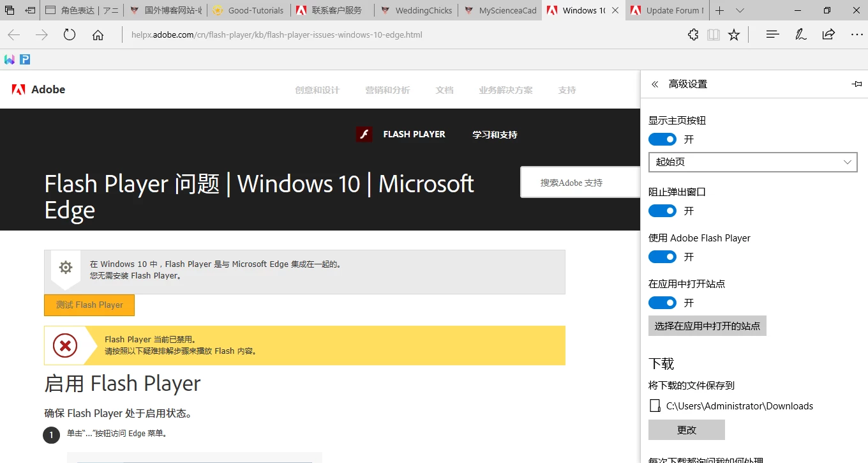Click the C:\Users\Administrator\Downloads path text
Image resolution: width=868 pixels, height=463 pixels.
coord(740,406)
